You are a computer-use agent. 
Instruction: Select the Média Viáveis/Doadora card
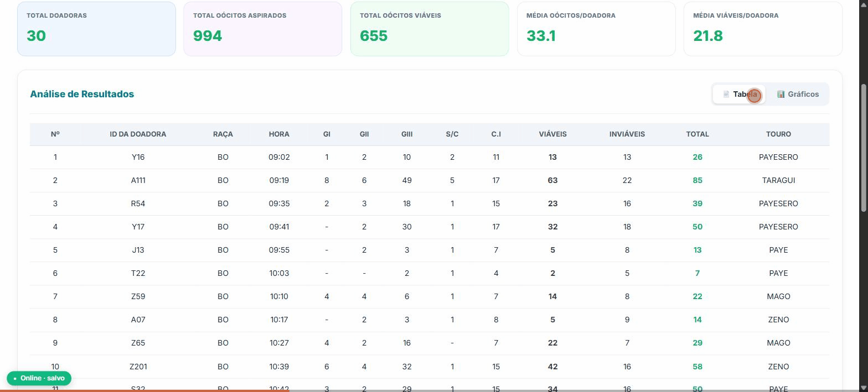pos(763,29)
